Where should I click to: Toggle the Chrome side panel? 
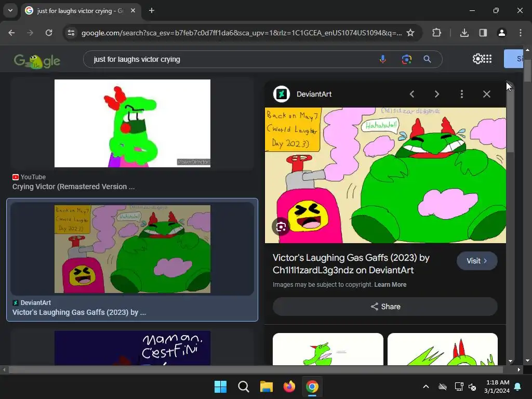[483, 33]
